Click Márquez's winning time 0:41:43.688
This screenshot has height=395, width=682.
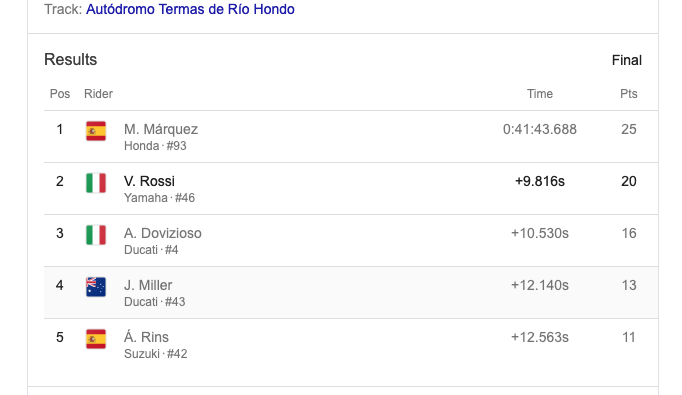(x=540, y=129)
